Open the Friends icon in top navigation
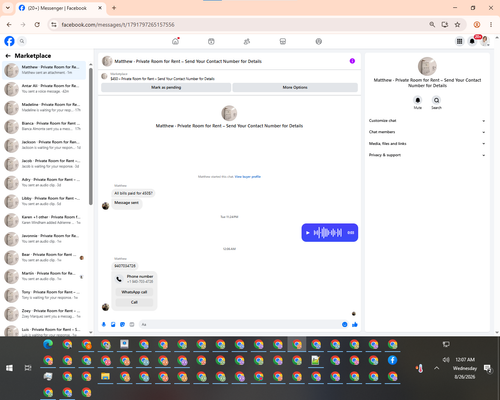500x400 pixels. (x=247, y=41)
